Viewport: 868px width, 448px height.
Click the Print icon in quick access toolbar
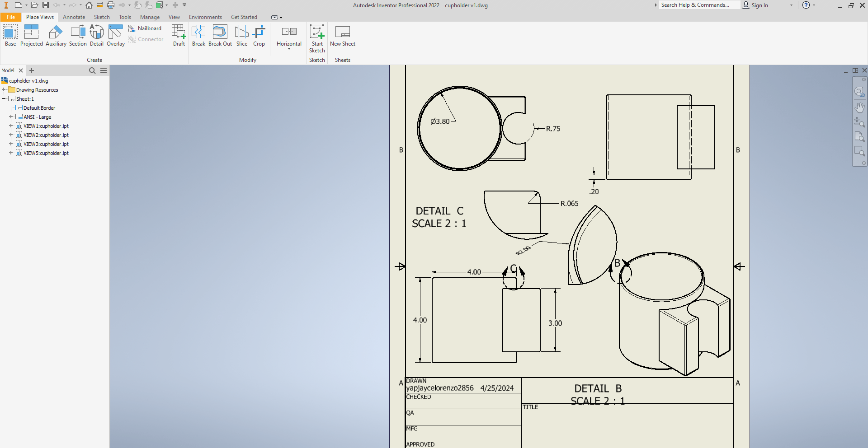coord(111,5)
